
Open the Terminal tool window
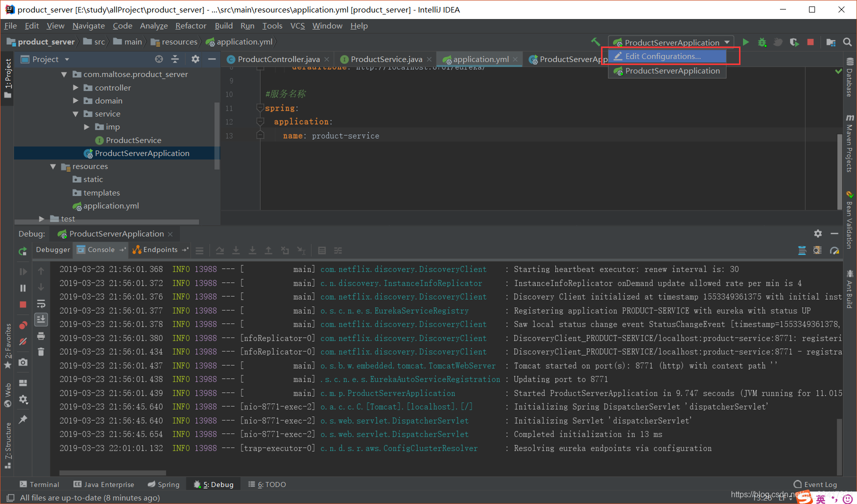tap(39, 484)
